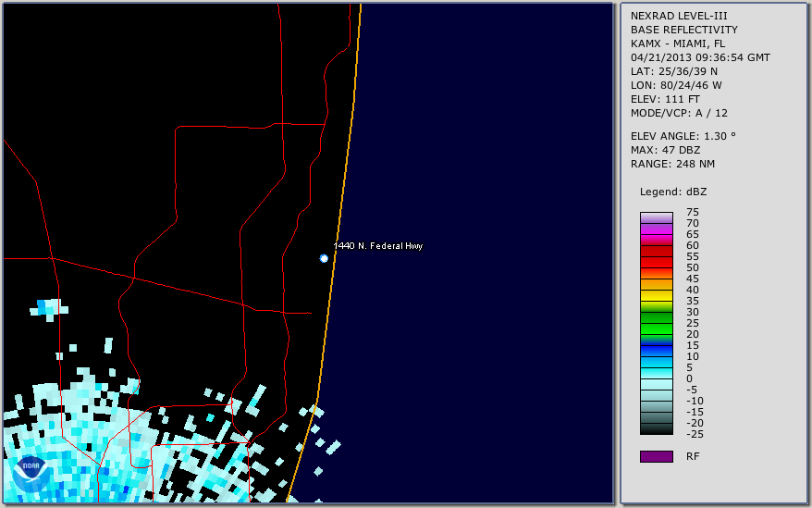Click the 'ELEV ANGLE: 1.30 °' text
812x508 pixels.
[x=683, y=136]
